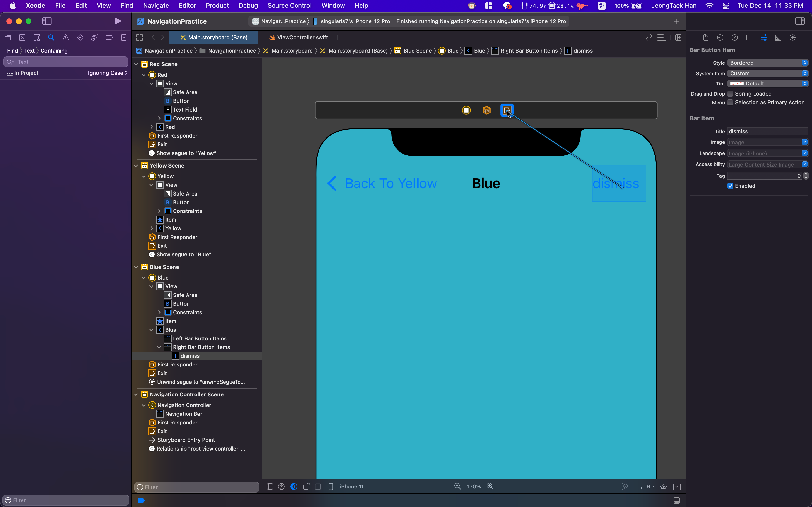Screen dimensions: 812x507
Task: Open the Tint color Default selector
Action: [x=767, y=84]
